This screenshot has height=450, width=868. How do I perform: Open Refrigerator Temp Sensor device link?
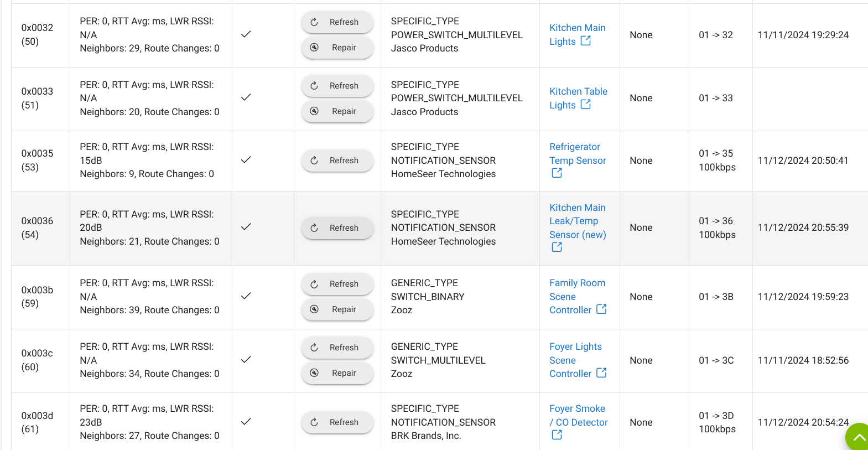(x=578, y=154)
